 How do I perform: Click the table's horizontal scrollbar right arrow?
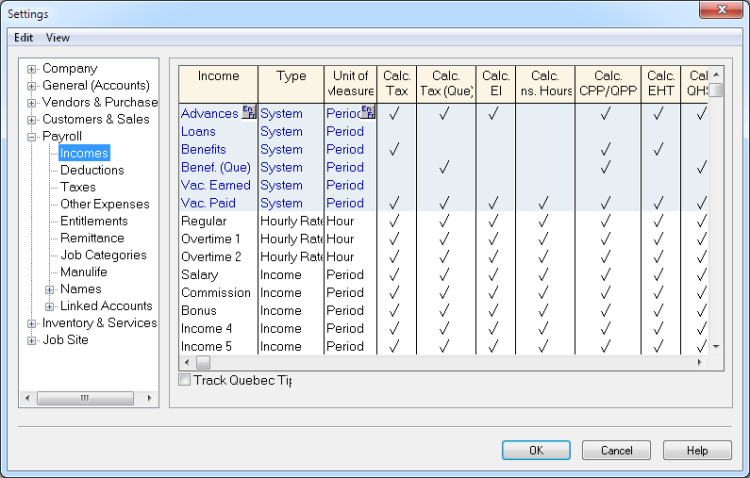(701, 363)
